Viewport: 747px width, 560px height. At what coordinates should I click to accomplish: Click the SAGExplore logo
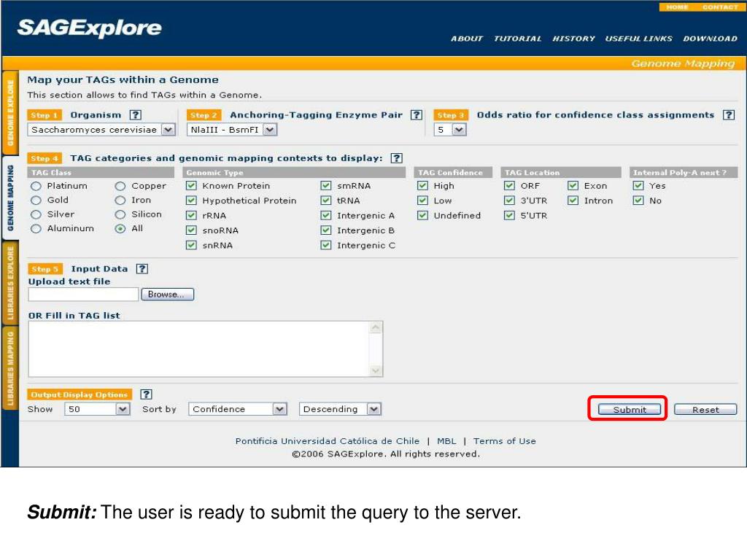[x=89, y=28]
